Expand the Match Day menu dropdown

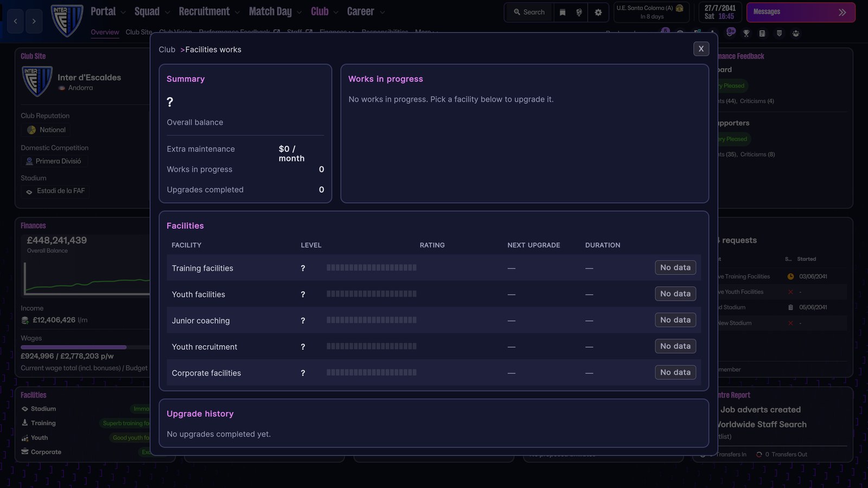(299, 12)
